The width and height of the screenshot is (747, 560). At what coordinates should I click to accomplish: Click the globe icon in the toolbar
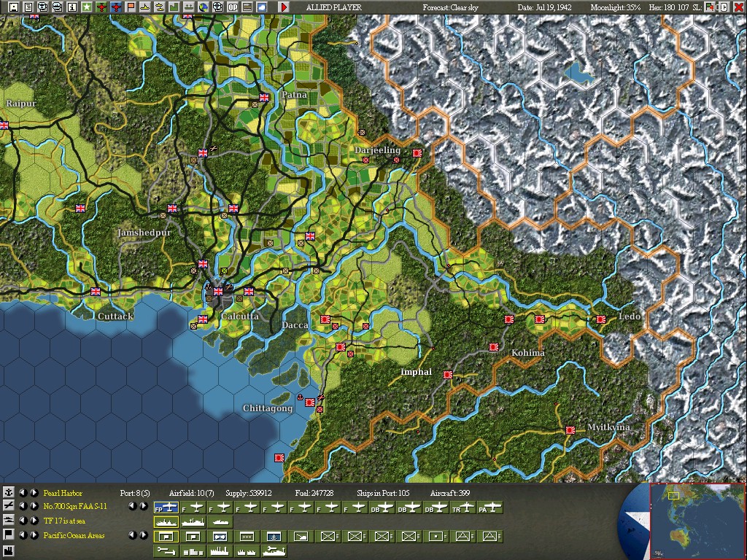click(x=204, y=7)
